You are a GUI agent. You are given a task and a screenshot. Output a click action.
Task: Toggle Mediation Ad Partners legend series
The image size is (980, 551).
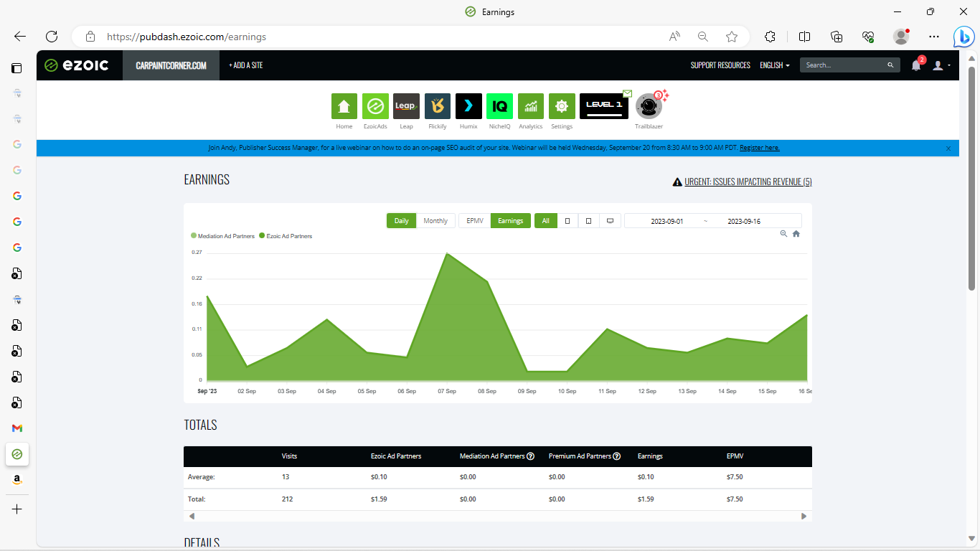pos(223,236)
